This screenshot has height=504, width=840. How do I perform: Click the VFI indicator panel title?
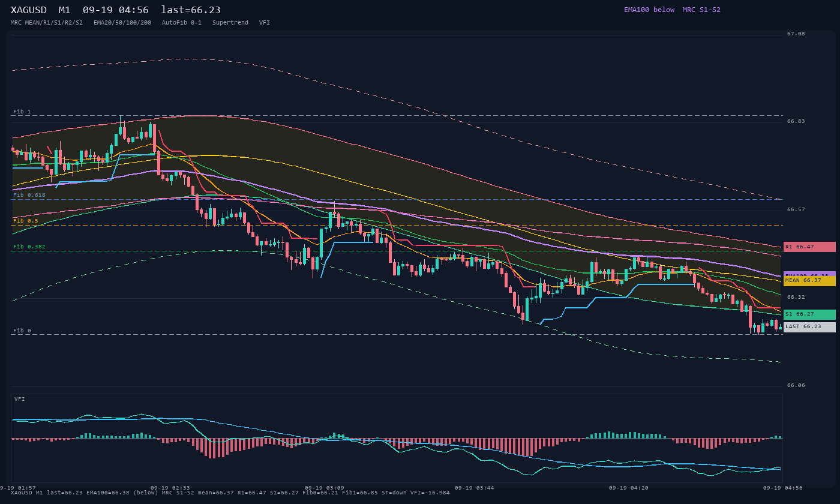(20, 399)
